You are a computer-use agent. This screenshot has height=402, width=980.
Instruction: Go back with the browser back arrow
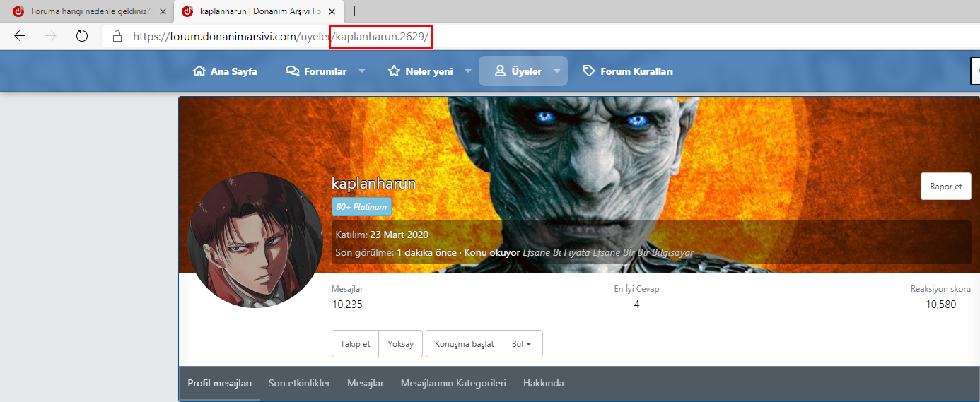[x=20, y=36]
